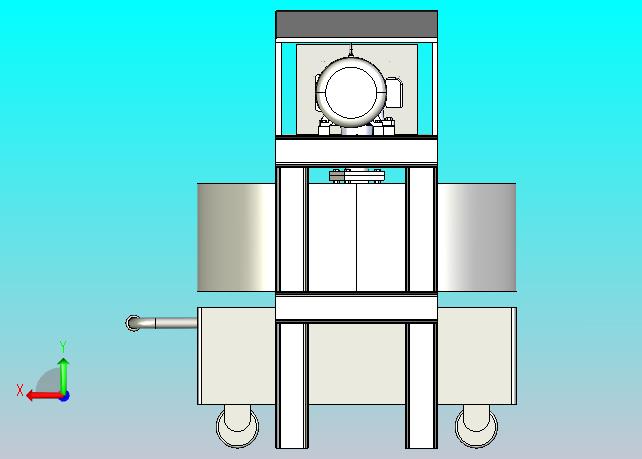The width and height of the screenshot is (642, 459).
Task: Select the right caster wheel under the tank
Action: coord(477,426)
